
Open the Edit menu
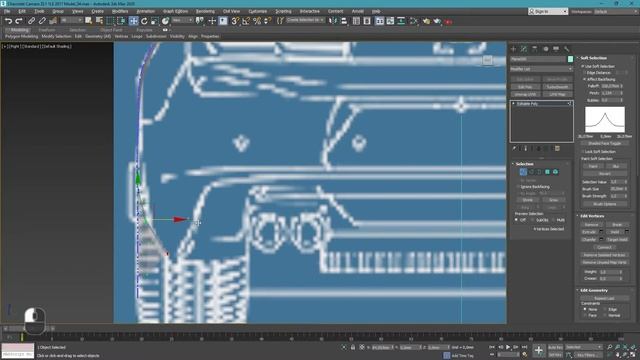(22, 11)
